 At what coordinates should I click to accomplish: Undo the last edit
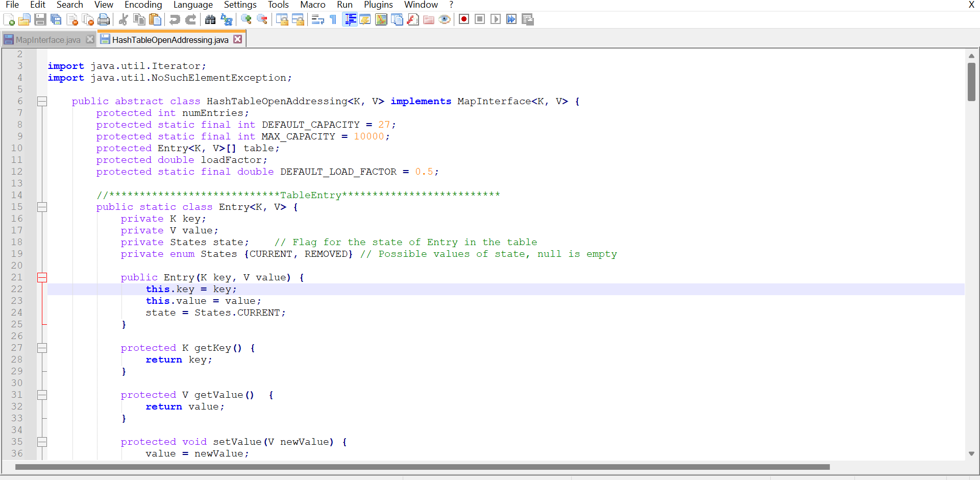coord(174,19)
